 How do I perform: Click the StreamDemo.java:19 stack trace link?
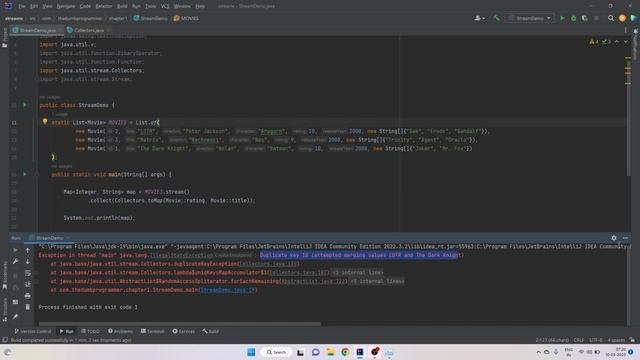tap(228, 290)
